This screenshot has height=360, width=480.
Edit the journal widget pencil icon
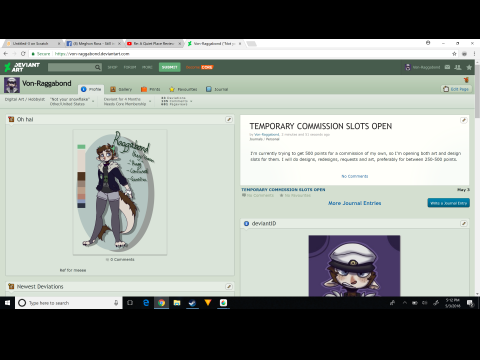click(463, 120)
